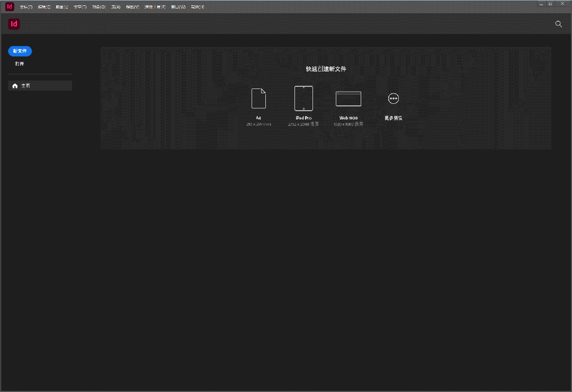Screen dimensions: 572x392
Task: Minimize the InDesign window
Action: pyautogui.click(x=541, y=4)
